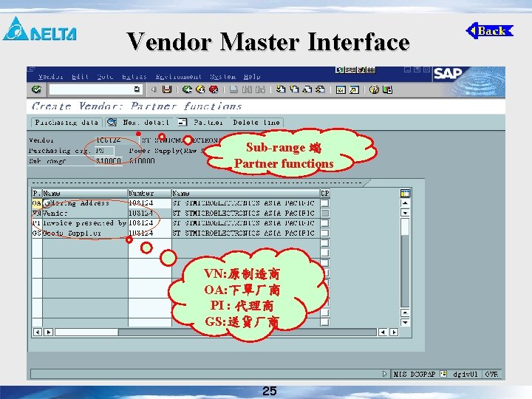This screenshot has width=532, height=399.
Task: Click the SAP logo
Action: 448,73
